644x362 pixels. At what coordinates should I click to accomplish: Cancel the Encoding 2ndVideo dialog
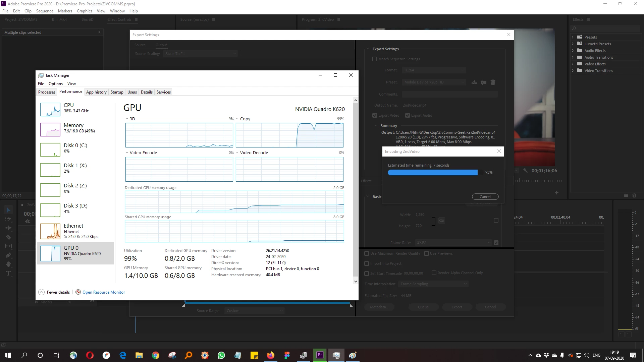point(485,197)
